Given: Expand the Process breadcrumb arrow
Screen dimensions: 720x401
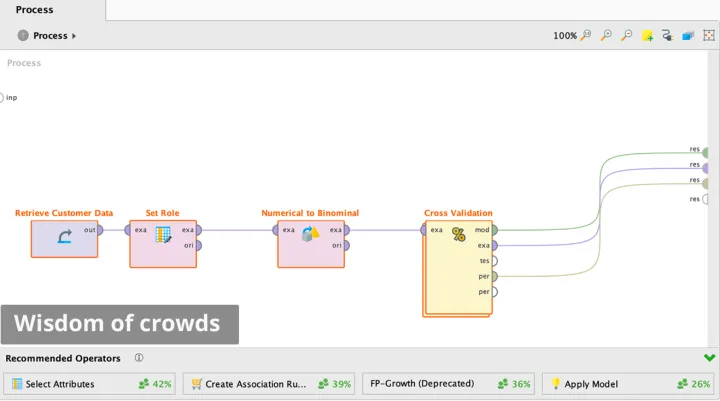Looking at the screenshot, I should click(74, 36).
